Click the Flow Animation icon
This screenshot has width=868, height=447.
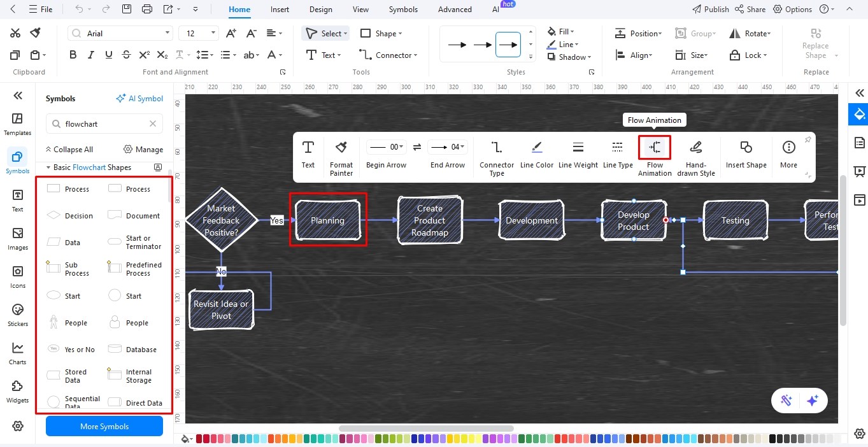655,148
